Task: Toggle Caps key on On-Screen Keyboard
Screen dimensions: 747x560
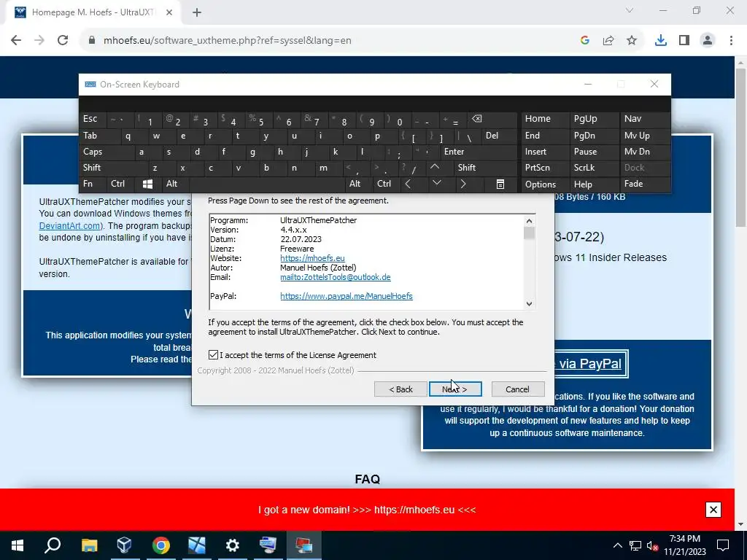Action: (x=107, y=152)
